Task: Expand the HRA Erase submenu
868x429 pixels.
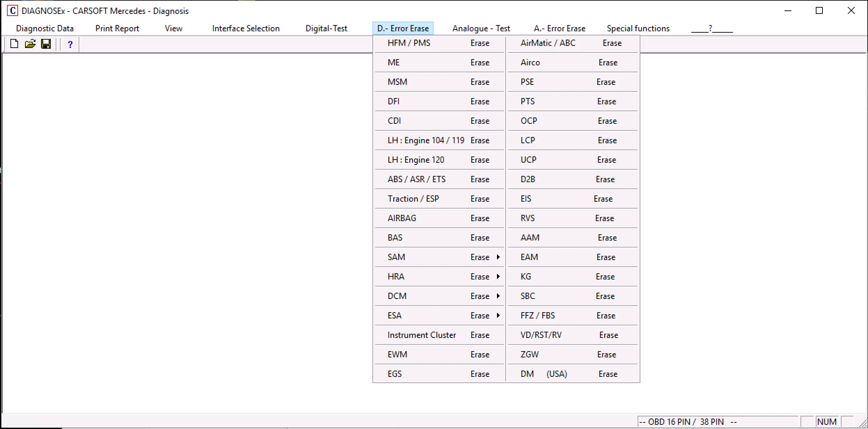Action: (x=439, y=277)
